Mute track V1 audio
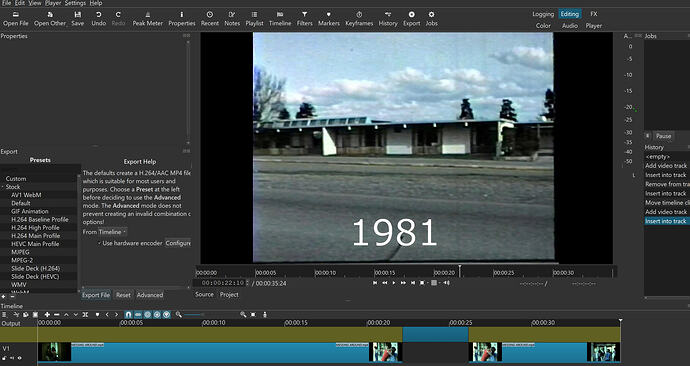The image size is (690, 366). tap(12, 358)
